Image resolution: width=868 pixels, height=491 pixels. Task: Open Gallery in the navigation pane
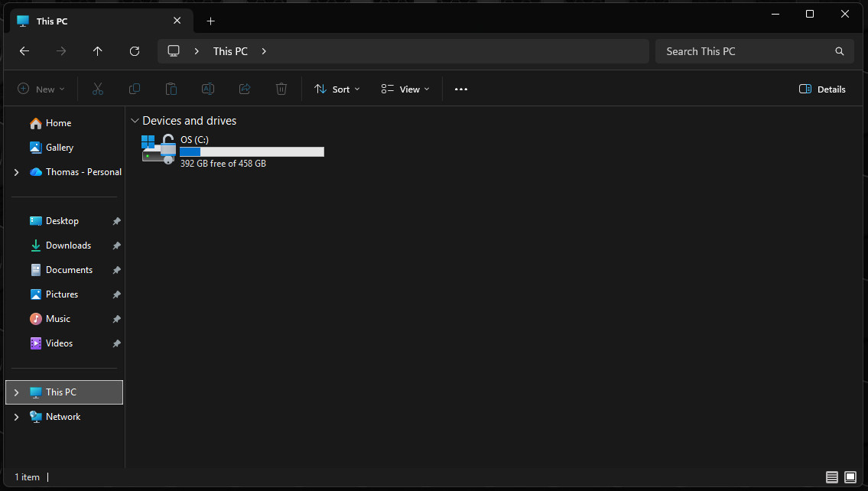tap(59, 148)
